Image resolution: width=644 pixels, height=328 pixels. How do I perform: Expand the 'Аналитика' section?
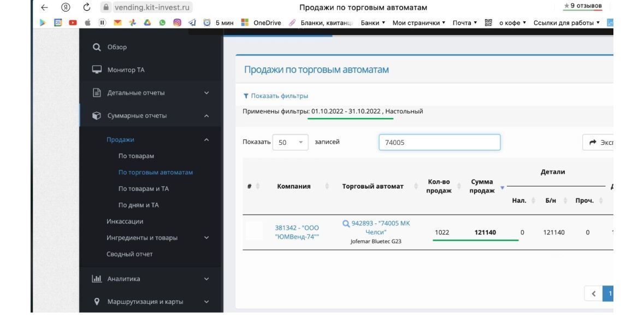150,279
